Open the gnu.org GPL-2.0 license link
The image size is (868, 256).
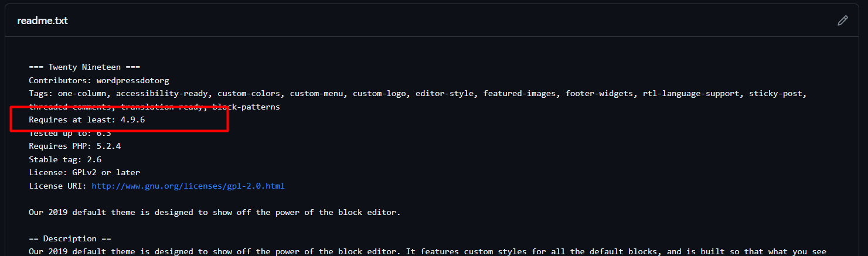pos(188,186)
